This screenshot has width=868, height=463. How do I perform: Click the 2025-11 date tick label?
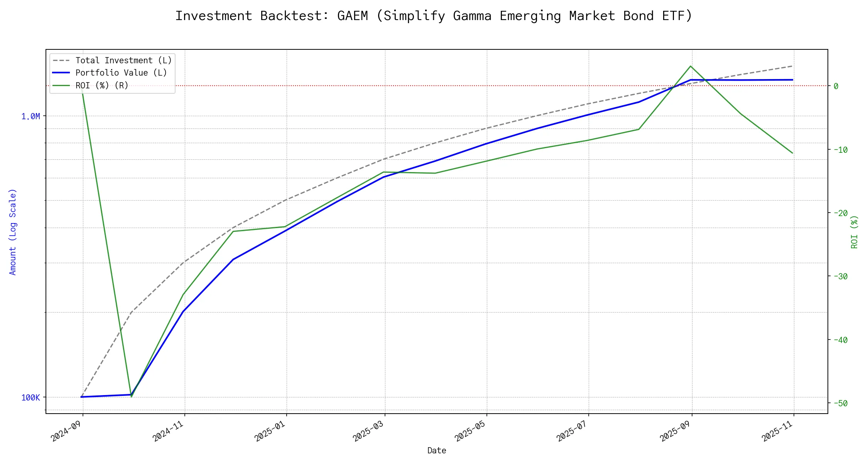(777, 431)
